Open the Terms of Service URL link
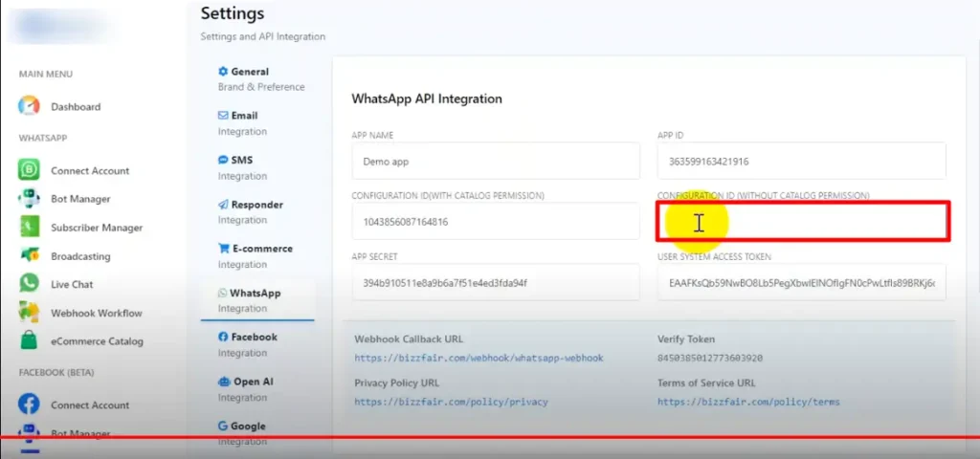The height and width of the screenshot is (459, 980). pyautogui.click(x=748, y=403)
